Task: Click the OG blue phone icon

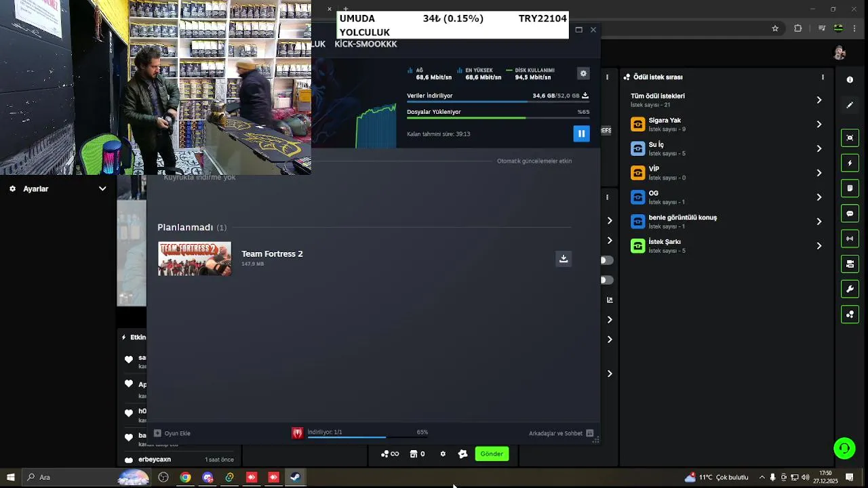Action: pyautogui.click(x=637, y=197)
